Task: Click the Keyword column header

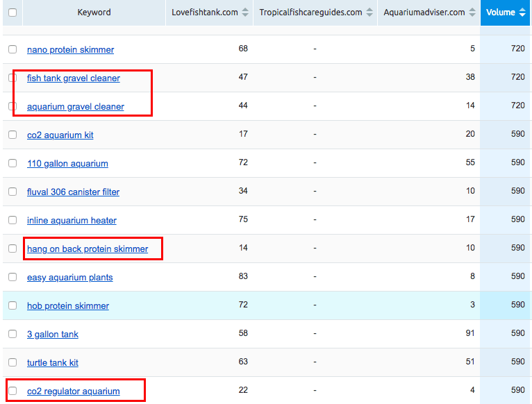Action: (x=94, y=12)
